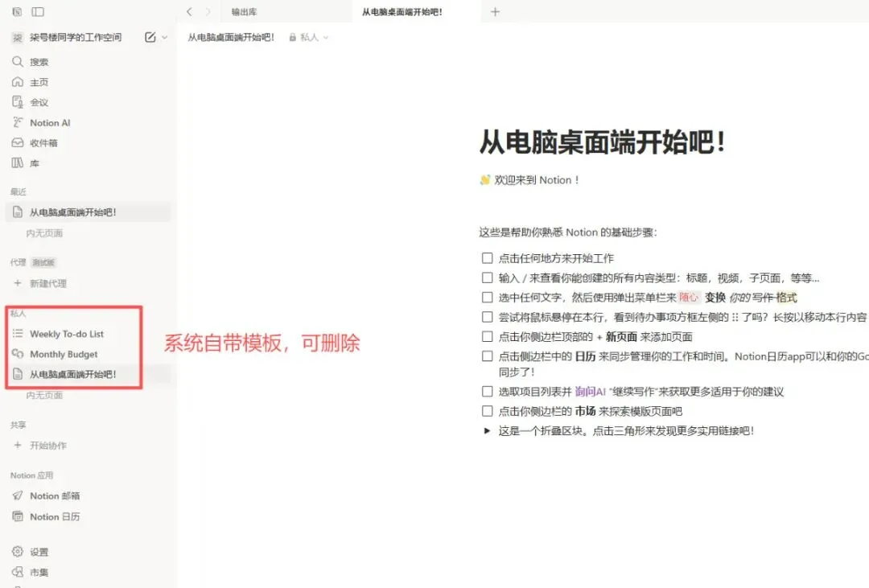
Task: Click the page title heading 从电脑桌面端开始吧!
Action: pyautogui.click(x=602, y=142)
